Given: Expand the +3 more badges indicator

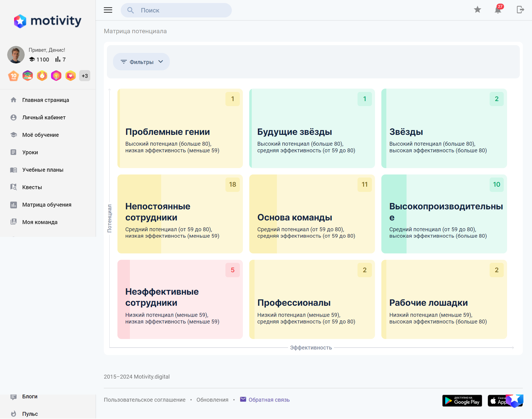Looking at the screenshot, I should pyautogui.click(x=85, y=76).
